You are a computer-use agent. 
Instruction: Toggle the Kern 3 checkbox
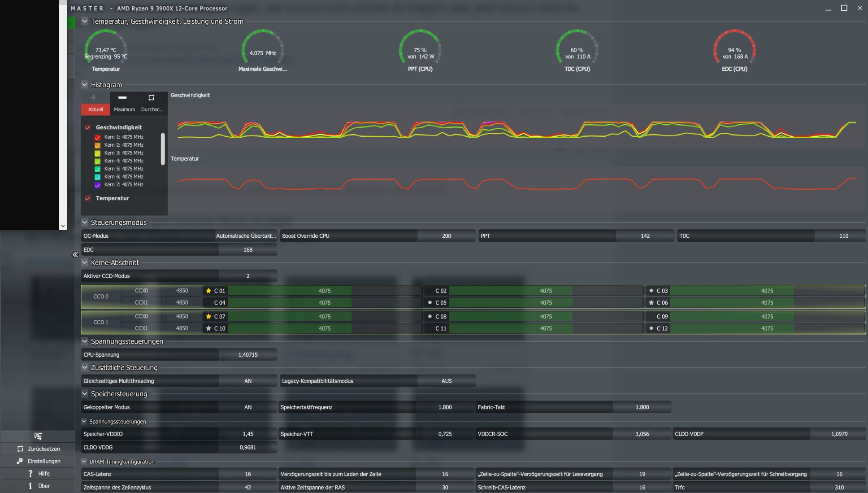coord(97,153)
